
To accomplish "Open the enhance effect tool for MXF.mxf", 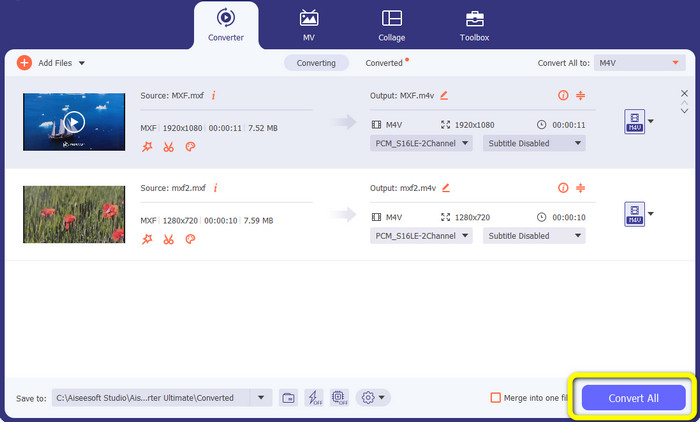I will click(x=147, y=146).
